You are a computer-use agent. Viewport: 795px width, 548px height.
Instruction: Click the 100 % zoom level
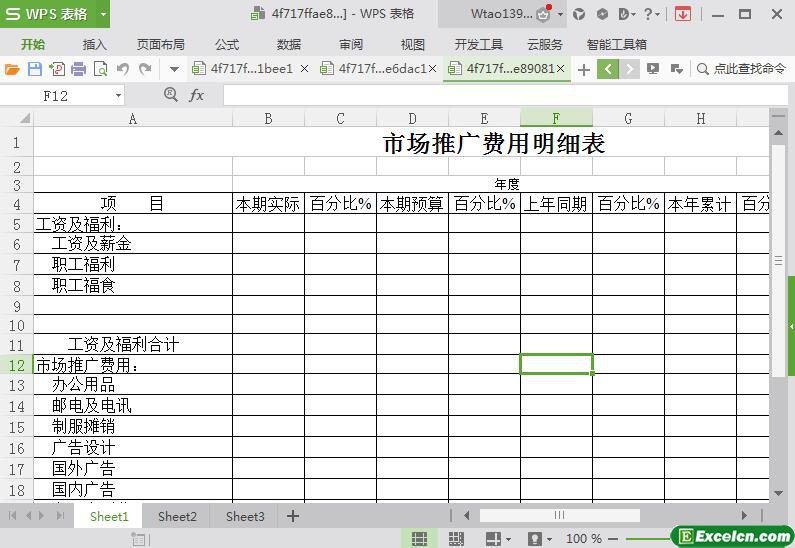pyautogui.click(x=584, y=538)
